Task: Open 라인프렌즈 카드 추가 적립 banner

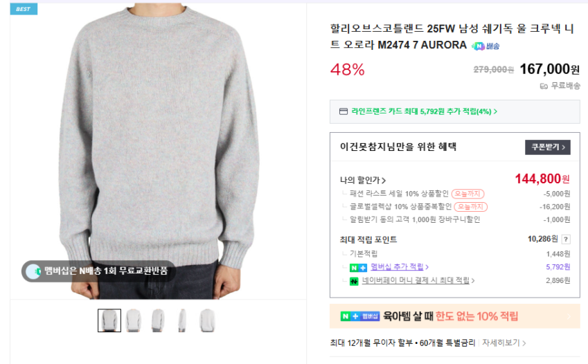Action: click(x=454, y=111)
